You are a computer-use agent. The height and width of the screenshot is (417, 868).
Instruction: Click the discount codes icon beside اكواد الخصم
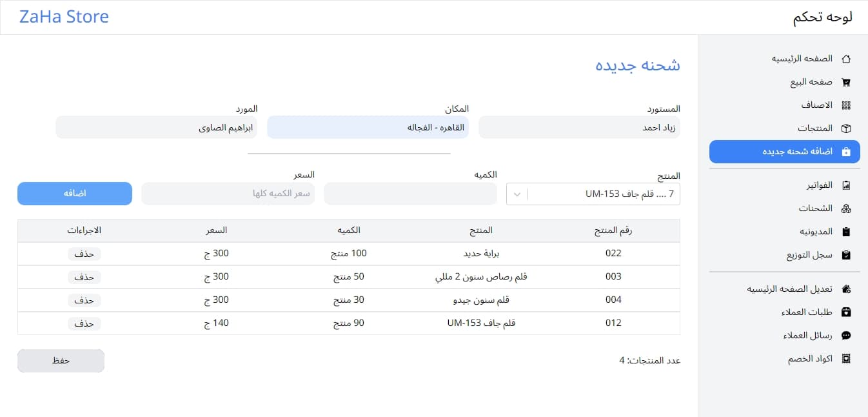pyautogui.click(x=847, y=359)
